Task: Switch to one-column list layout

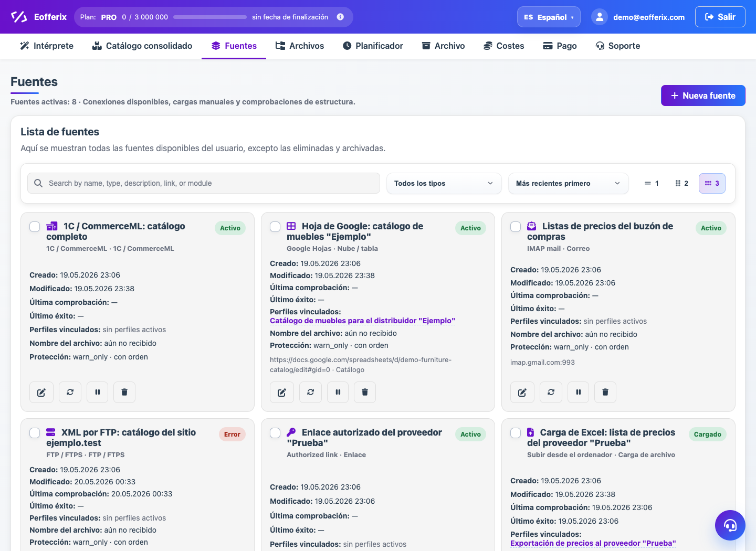Action: pyautogui.click(x=652, y=183)
